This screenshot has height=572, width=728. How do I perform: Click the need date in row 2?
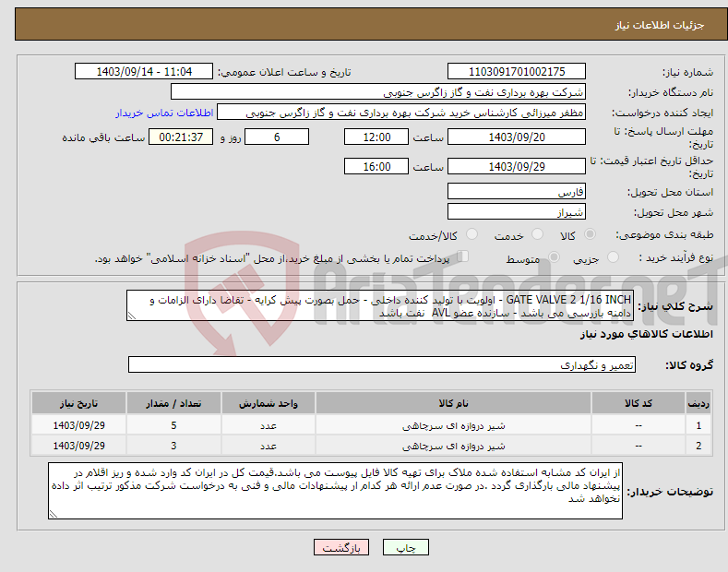(x=78, y=446)
